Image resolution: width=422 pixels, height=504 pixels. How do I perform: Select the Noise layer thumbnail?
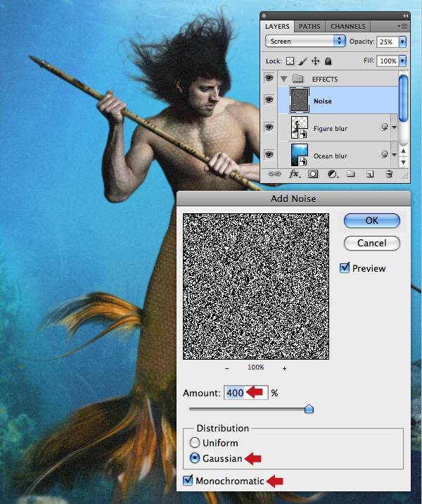[300, 100]
